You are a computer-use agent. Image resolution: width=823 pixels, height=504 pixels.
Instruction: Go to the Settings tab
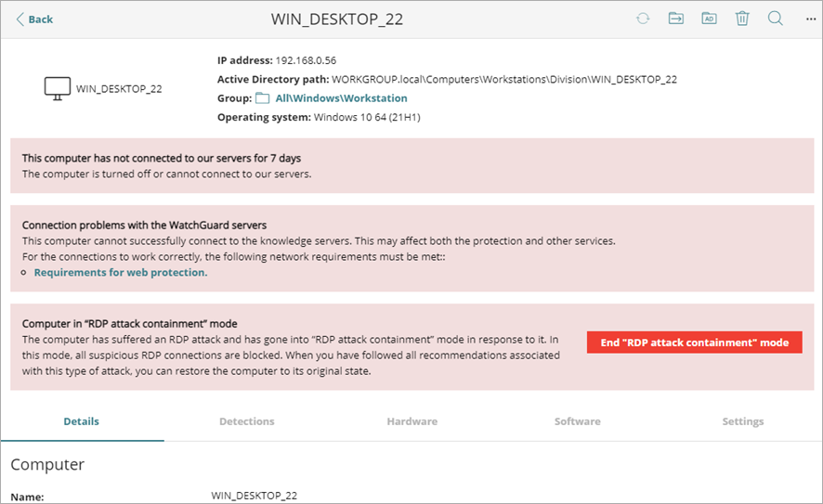pyautogui.click(x=742, y=421)
